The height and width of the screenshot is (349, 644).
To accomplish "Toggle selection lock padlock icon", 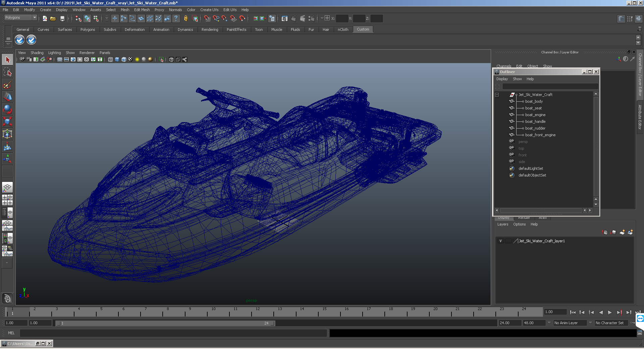I will (x=185, y=18).
